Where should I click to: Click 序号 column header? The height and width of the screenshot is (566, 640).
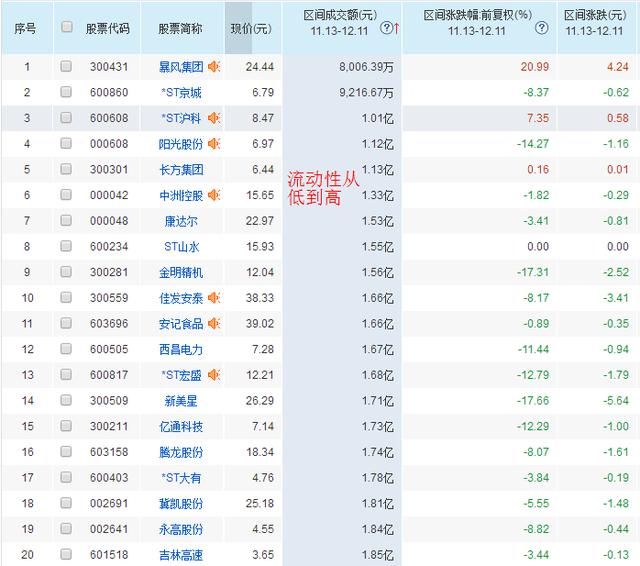(x=25, y=29)
